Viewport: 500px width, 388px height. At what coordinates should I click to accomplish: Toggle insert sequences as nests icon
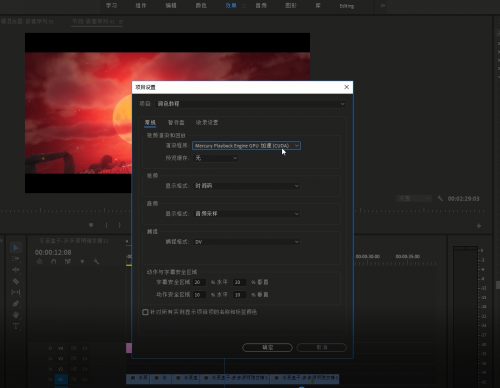(x=40, y=262)
